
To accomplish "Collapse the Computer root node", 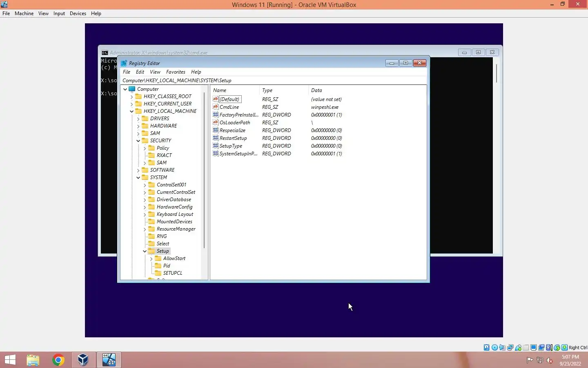I will (125, 89).
